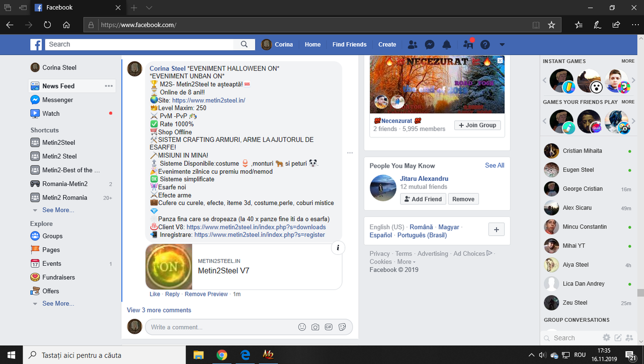Image resolution: width=644 pixels, height=364 pixels.
Task: Open Notifications bell icon
Action: [447, 44]
